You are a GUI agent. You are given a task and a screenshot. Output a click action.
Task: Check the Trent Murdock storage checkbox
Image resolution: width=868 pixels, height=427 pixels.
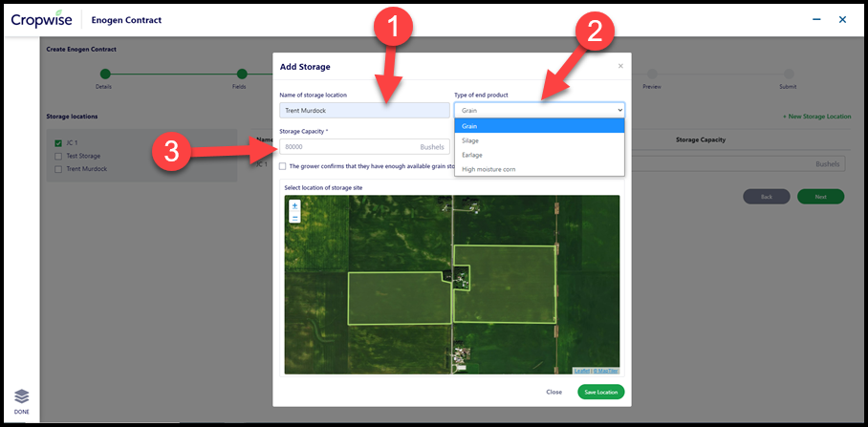click(x=58, y=169)
